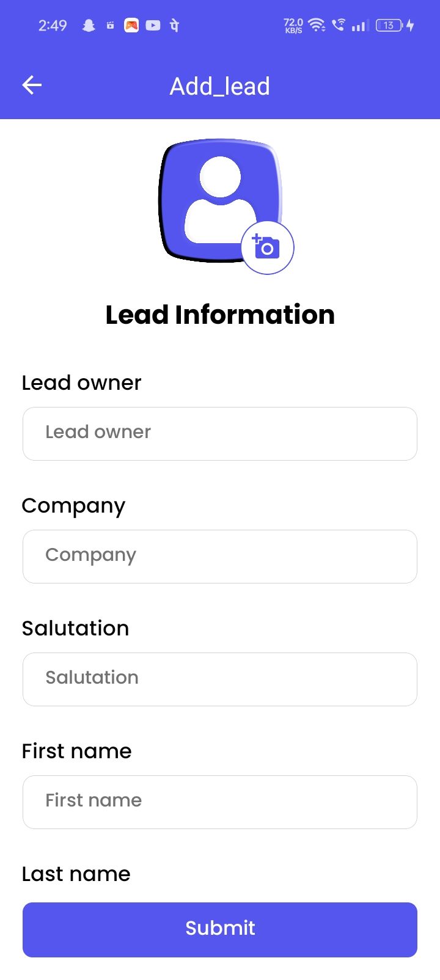
Task: Submit the lead form
Action: (220, 929)
